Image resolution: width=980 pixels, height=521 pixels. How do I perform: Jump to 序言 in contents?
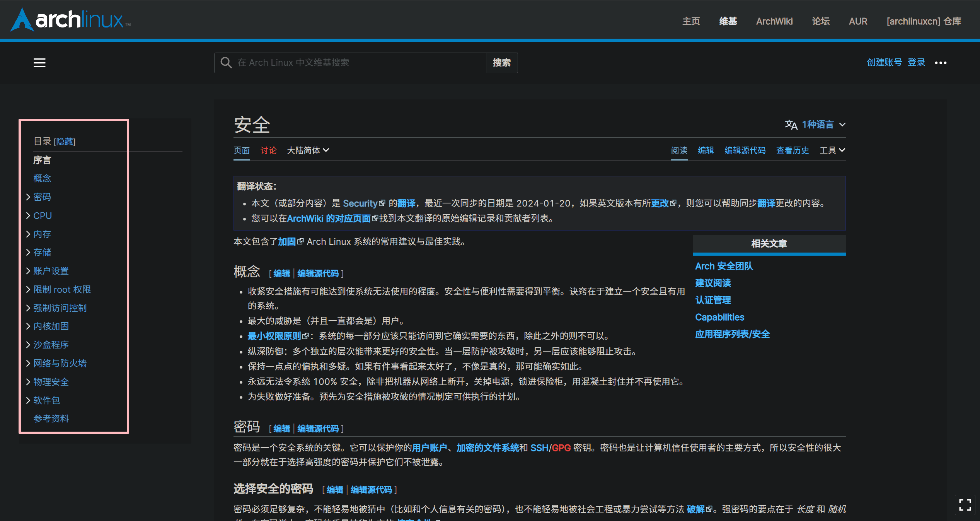[42, 160]
